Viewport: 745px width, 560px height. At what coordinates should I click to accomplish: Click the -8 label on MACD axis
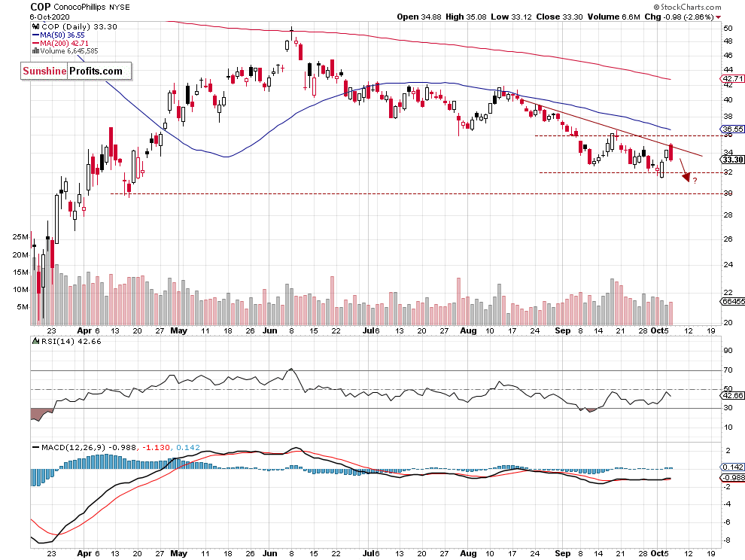click(728, 540)
